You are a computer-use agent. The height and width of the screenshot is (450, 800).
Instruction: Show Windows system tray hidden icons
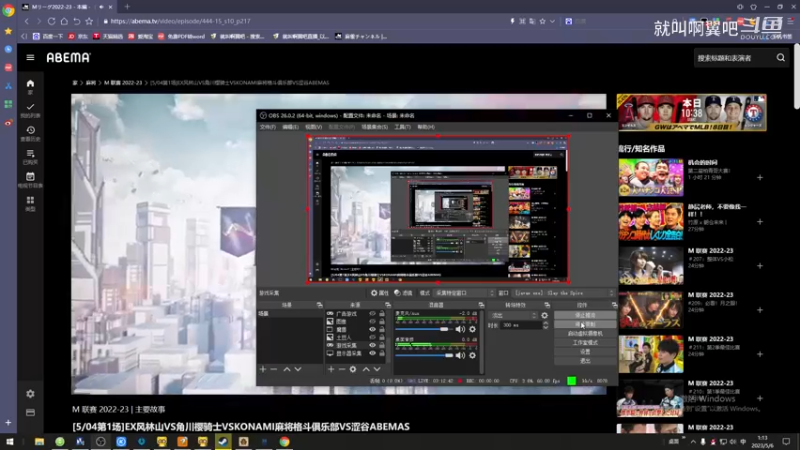pyautogui.click(x=693, y=442)
